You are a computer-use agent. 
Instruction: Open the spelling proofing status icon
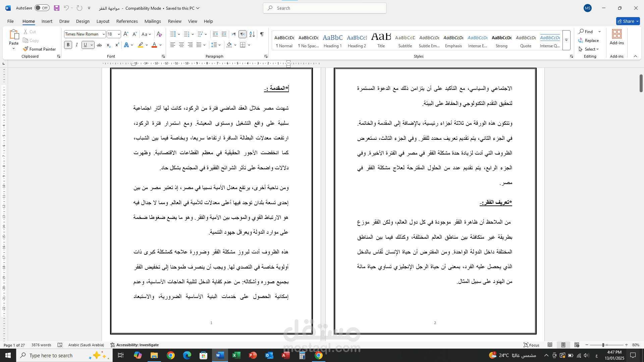coord(60,345)
